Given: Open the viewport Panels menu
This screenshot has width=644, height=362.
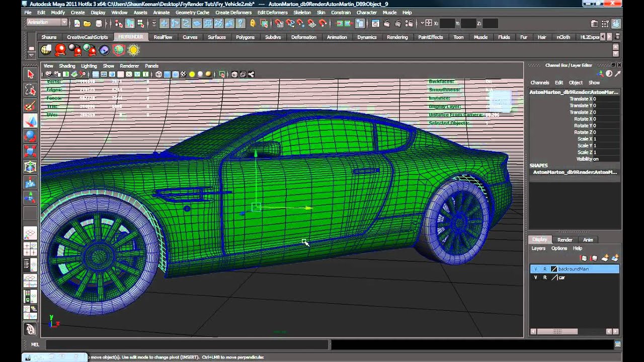Looking at the screenshot, I should [151, 66].
